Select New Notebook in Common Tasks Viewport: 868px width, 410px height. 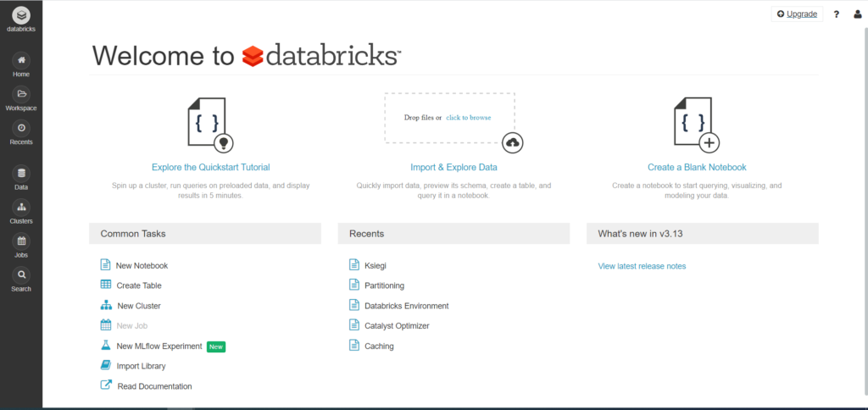[142, 266]
